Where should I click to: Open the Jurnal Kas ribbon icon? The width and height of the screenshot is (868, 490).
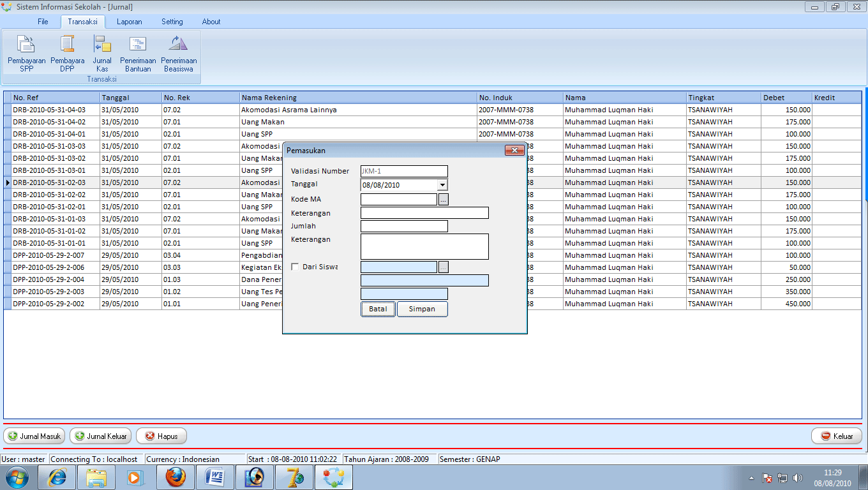point(102,54)
